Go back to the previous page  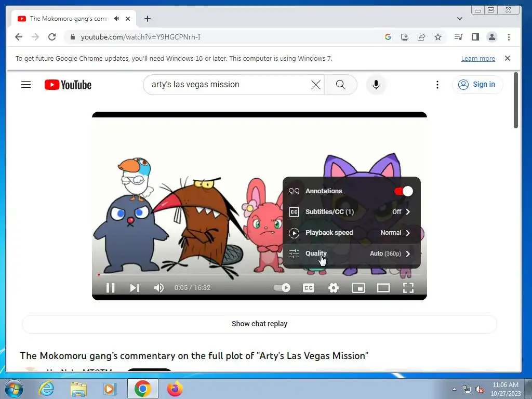coord(19,37)
